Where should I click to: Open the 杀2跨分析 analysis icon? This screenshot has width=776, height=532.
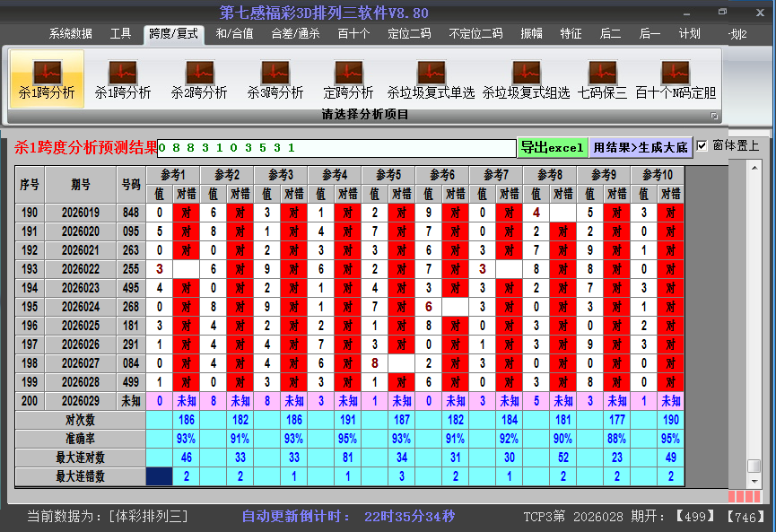pyautogui.click(x=199, y=79)
